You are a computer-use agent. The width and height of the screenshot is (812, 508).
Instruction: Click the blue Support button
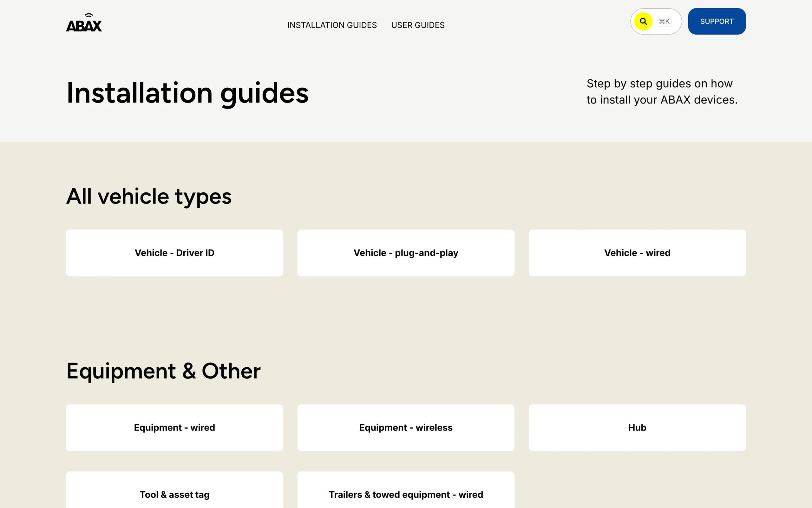[x=717, y=22]
